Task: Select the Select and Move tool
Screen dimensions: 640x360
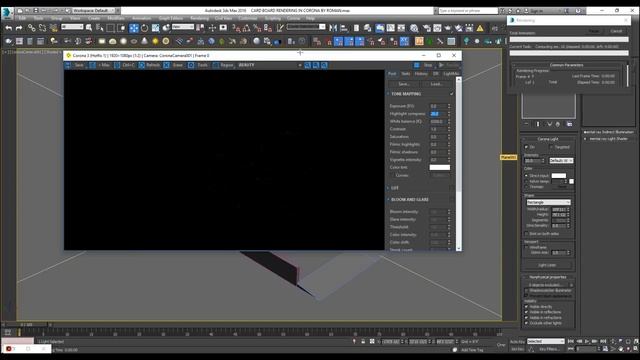Action: [134, 28]
